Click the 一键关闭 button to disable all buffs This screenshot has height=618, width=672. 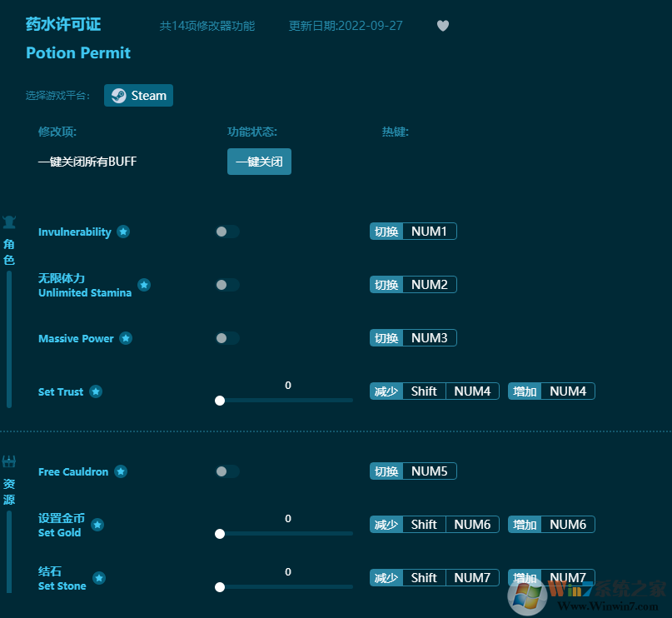tap(259, 162)
